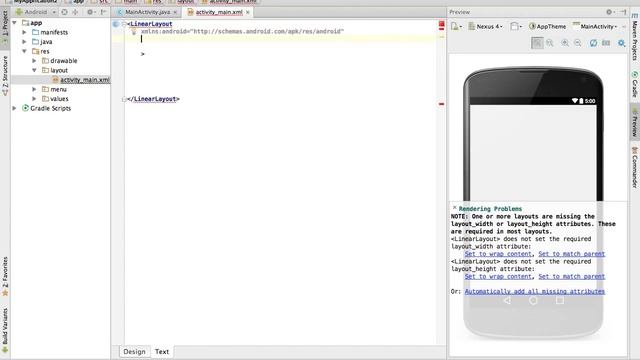
Task: Close the MainActivity.java tab
Action: point(176,12)
